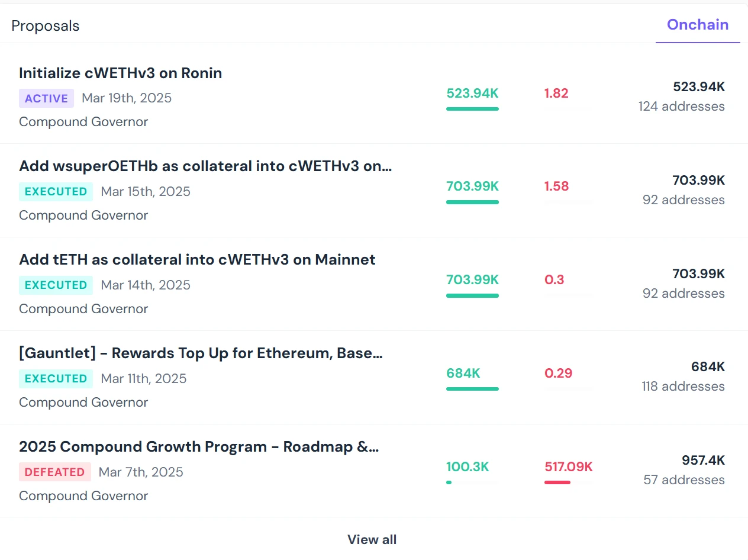
Task: Open the Proposals section header
Action: click(x=46, y=26)
